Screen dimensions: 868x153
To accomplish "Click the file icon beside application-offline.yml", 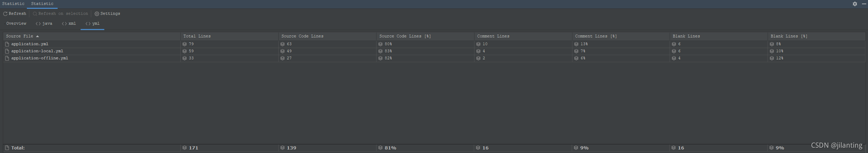I will (7, 58).
